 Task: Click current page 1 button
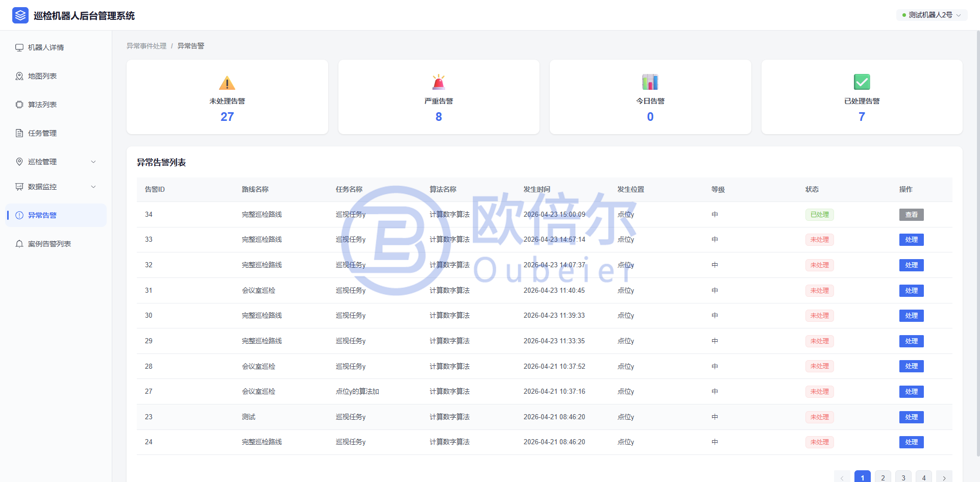click(x=863, y=477)
